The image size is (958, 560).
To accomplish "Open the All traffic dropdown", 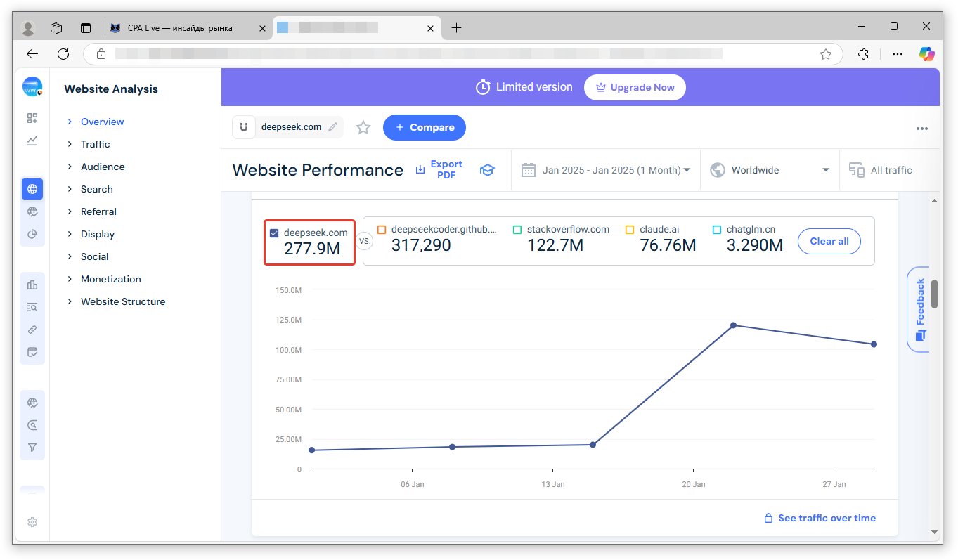I will coord(881,170).
